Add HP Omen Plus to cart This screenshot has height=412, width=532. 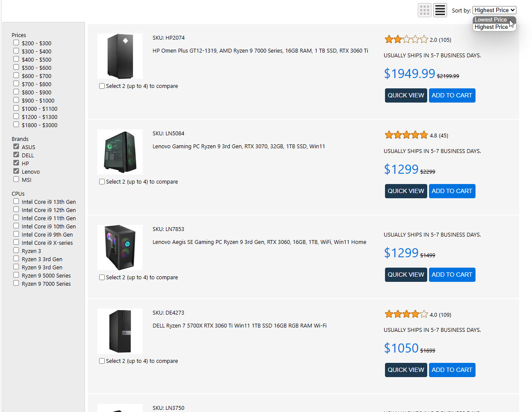click(452, 95)
